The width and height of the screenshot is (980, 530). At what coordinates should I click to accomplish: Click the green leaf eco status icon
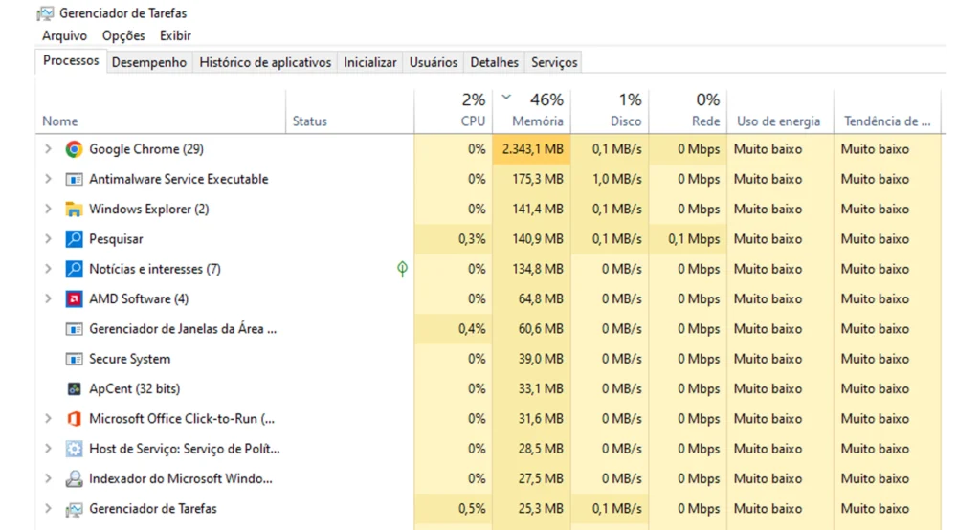[403, 269]
